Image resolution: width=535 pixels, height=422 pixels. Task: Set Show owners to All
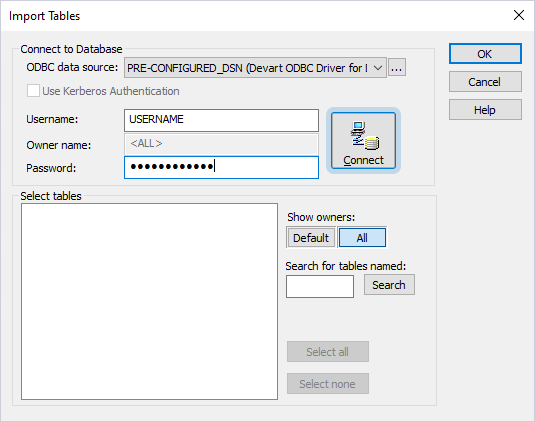tap(362, 237)
